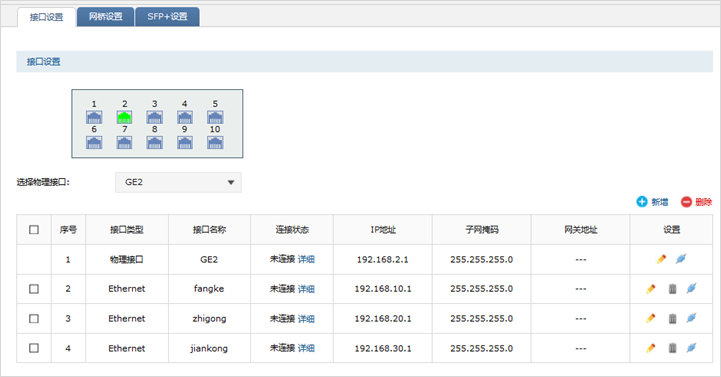Switch to the 接口设置 tab
This screenshot has width=721, height=377.
[46, 17]
